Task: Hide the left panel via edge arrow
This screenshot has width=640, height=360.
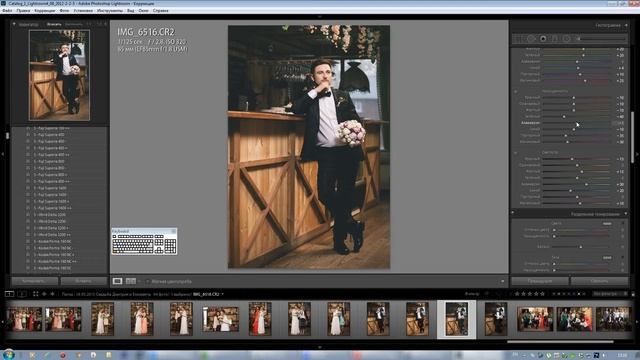Action: pyautogui.click(x=2, y=154)
